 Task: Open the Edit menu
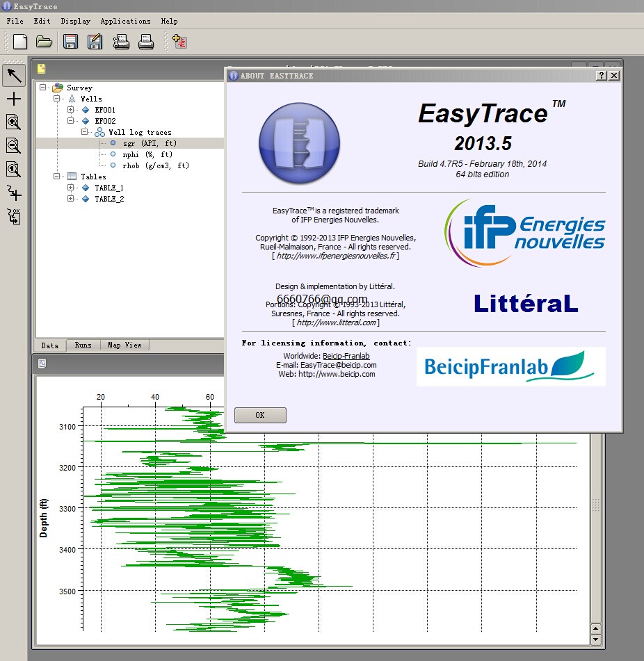[42, 21]
